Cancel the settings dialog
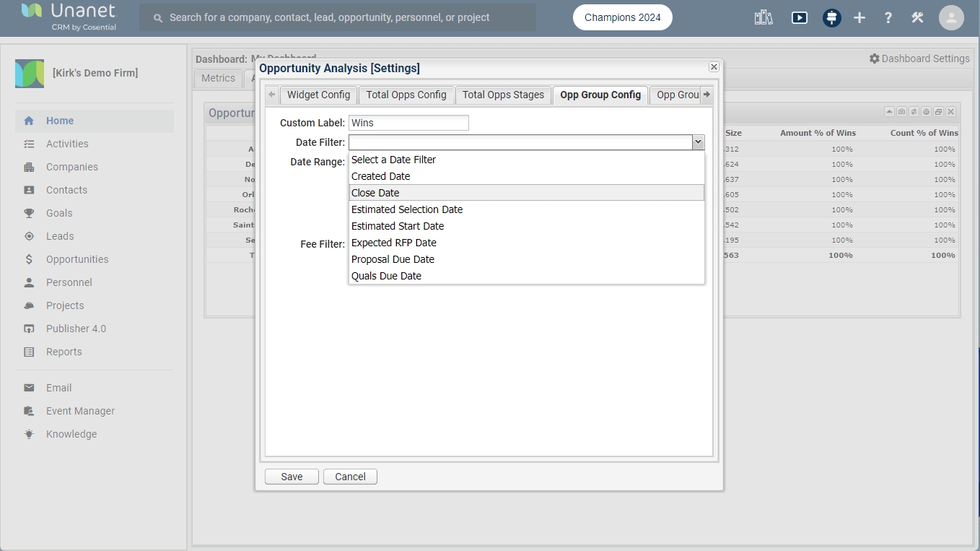The image size is (980, 551). click(x=350, y=477)
